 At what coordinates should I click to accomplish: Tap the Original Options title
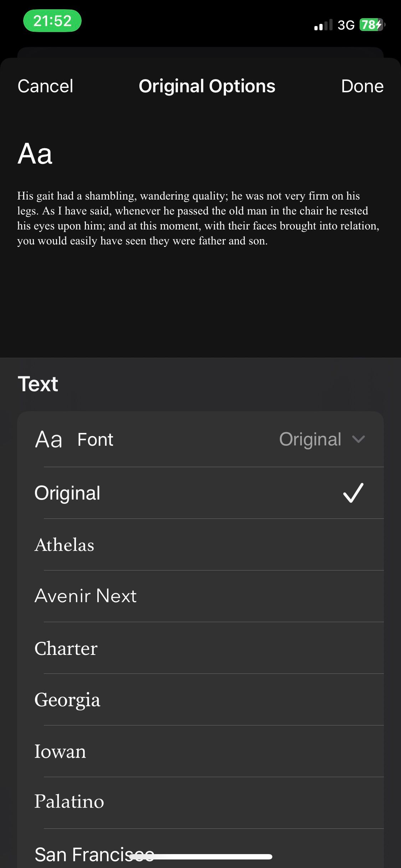[207, 86]
